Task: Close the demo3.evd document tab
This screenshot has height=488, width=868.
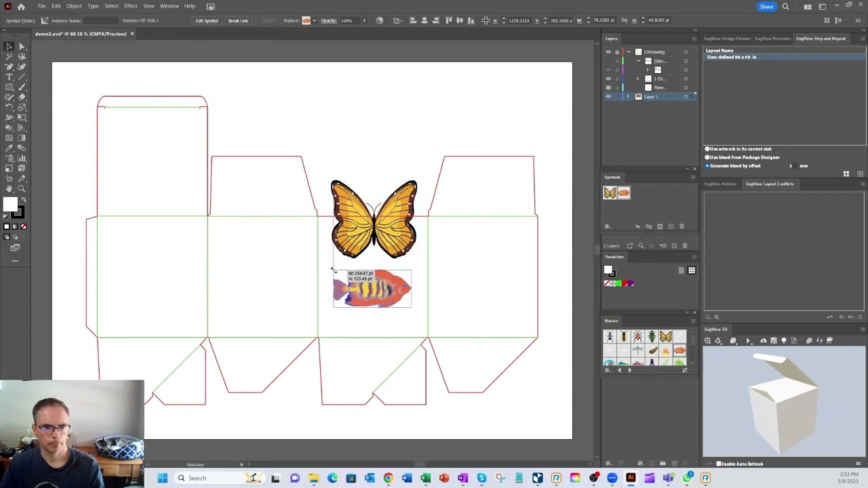Action: pos(132,34)
